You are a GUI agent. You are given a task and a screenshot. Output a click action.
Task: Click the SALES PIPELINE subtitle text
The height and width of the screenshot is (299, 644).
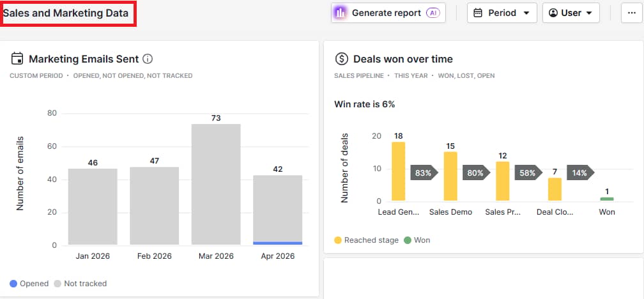359,76
